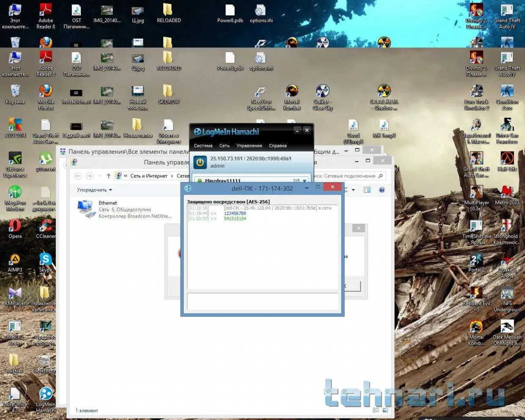
Task: Go up one level in Explorer
Action: point(108,176)
